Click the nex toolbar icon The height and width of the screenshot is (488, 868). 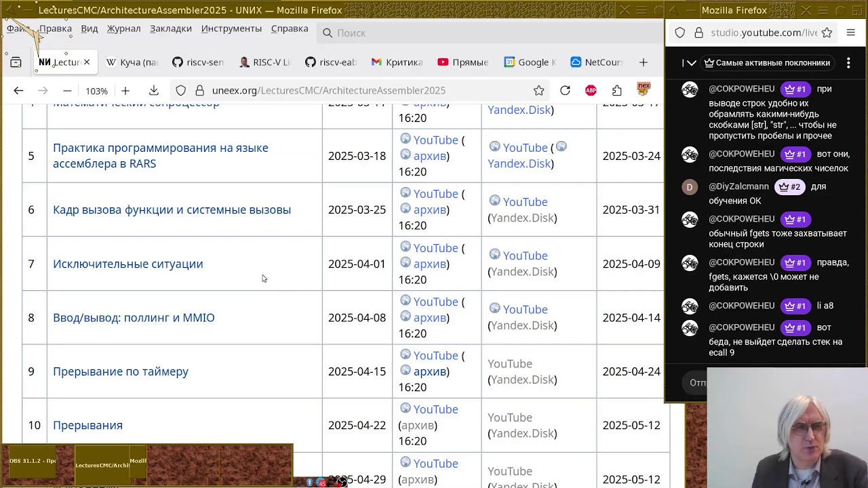click(644, 89)
